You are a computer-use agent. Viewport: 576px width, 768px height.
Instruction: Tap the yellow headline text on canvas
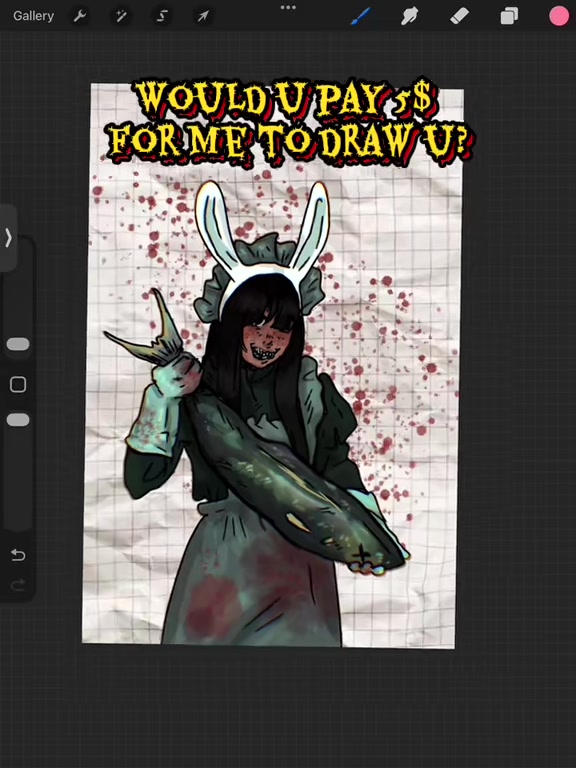[x=290, y=121]
